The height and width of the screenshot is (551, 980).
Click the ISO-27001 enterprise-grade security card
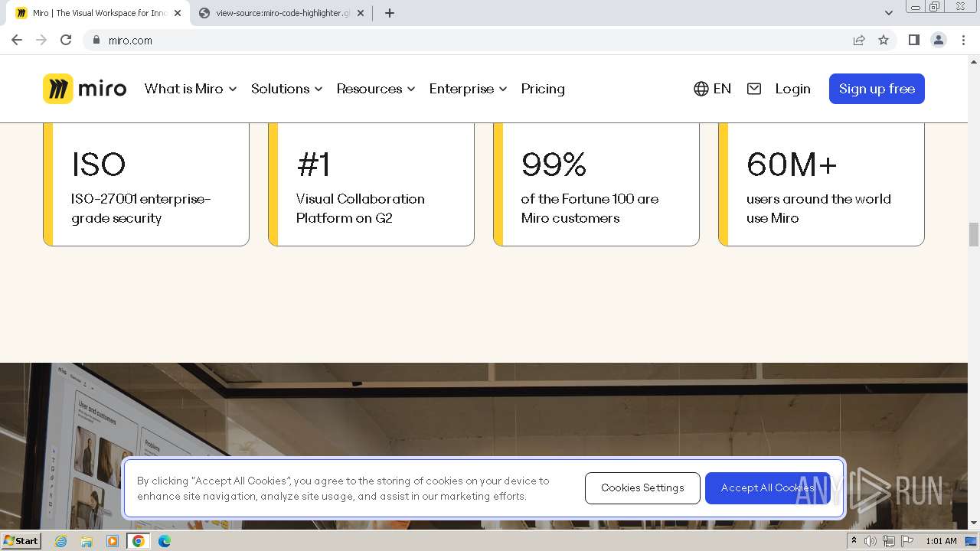coord(146,184)
